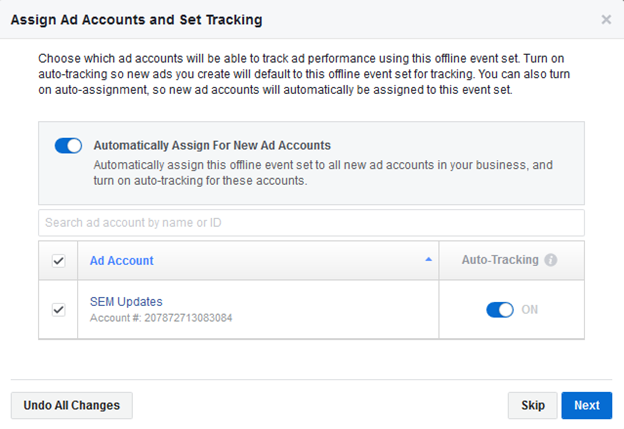Turn off Auto-Tracking for SEM Updates
This screenshot has height=429, width=624.
point(499,310)
